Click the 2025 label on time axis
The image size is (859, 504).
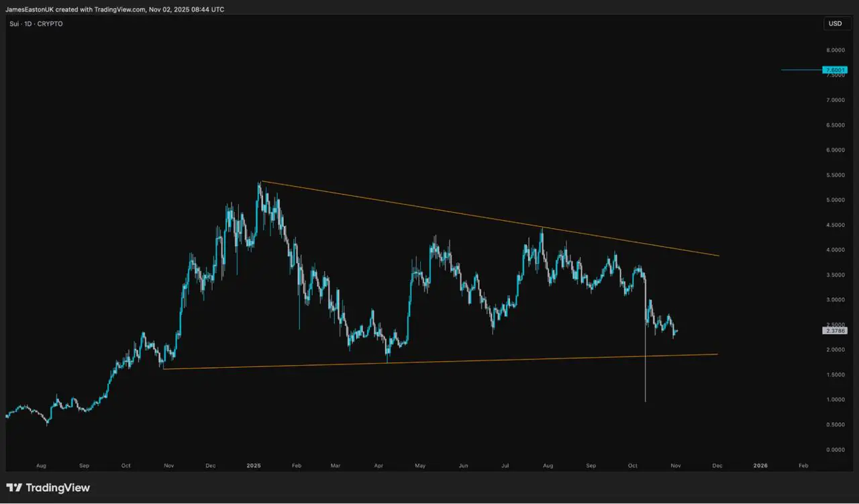click(254, 465)
